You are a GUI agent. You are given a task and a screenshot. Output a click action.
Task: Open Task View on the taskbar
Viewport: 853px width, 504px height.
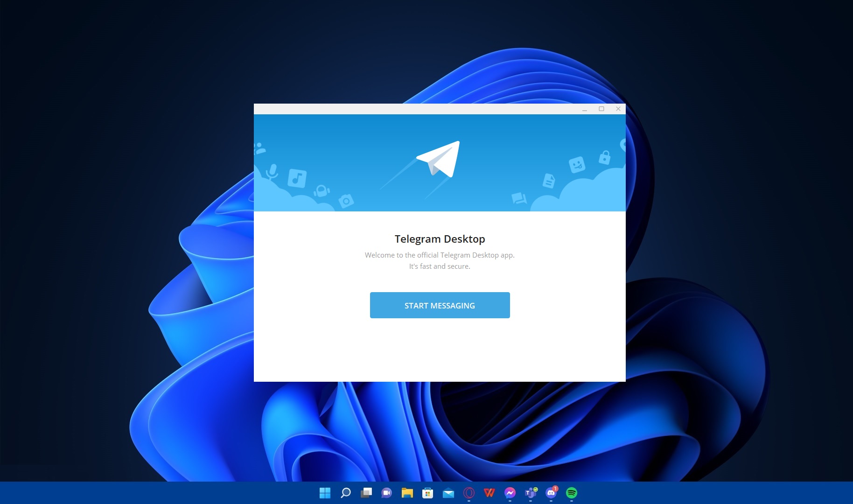[x=366, y=493]
